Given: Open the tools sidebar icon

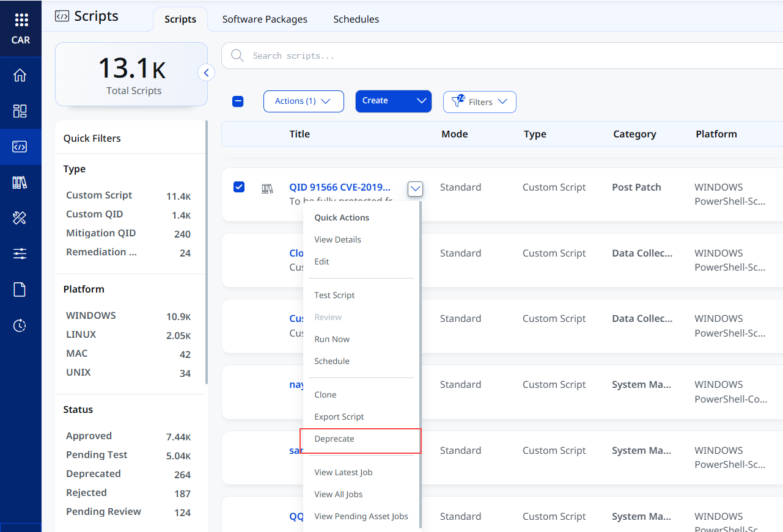Looking at the screenshot, I should [20, 217].
